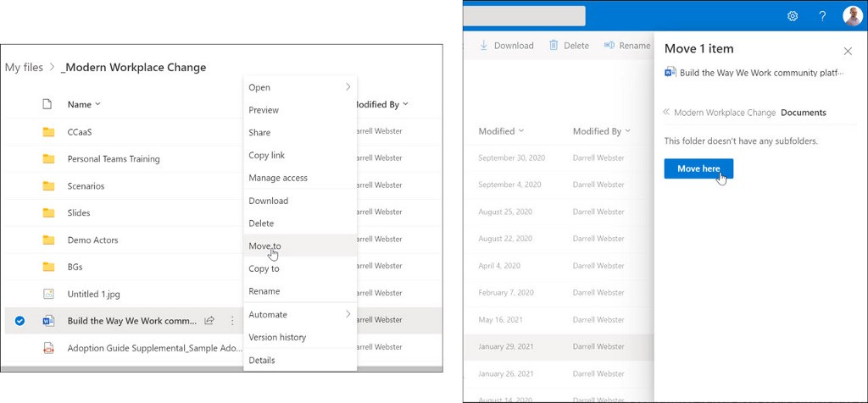Click Download in the command bar
The width and height of the screenshot is (868, 403).
pyautogui.click(x=507, y=46)
